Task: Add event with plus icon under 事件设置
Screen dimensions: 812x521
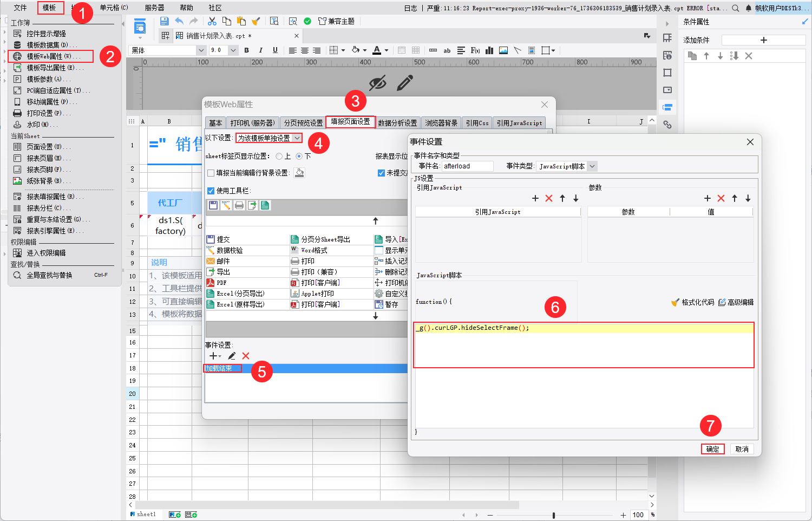Action: click(214, 356)
